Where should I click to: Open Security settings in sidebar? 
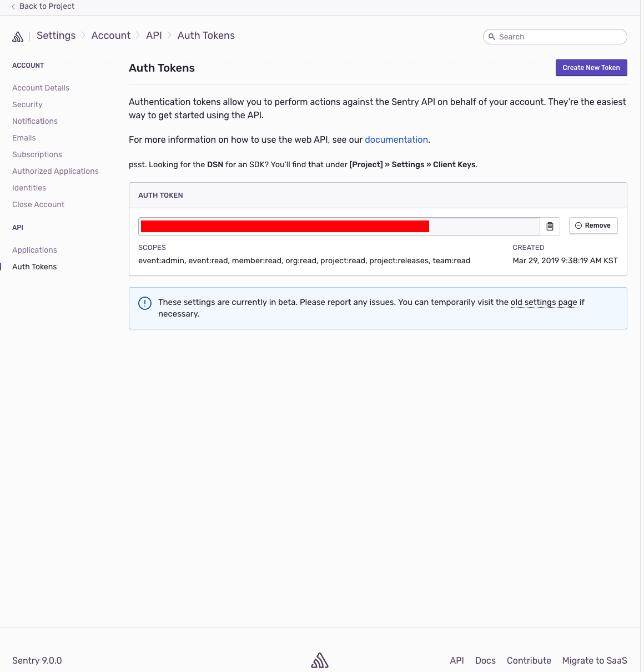[27, 104]
